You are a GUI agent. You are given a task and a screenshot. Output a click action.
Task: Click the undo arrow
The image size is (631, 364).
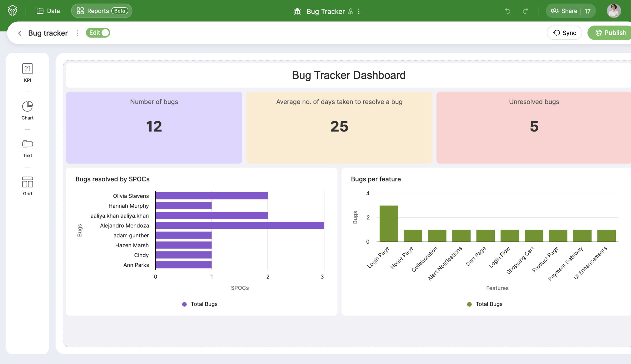(x=508, y=11)
